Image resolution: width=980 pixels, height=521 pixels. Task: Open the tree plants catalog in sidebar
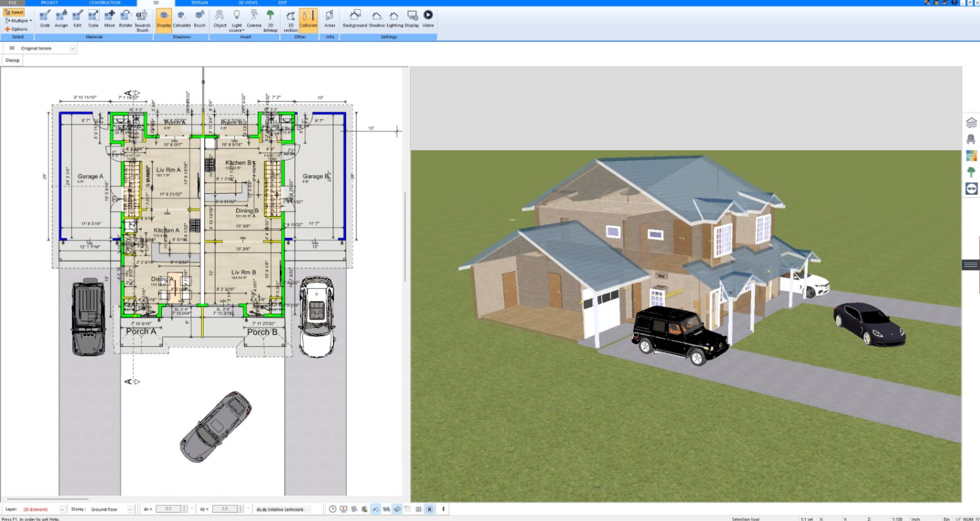pyautogui.click(x=972, y=172)
